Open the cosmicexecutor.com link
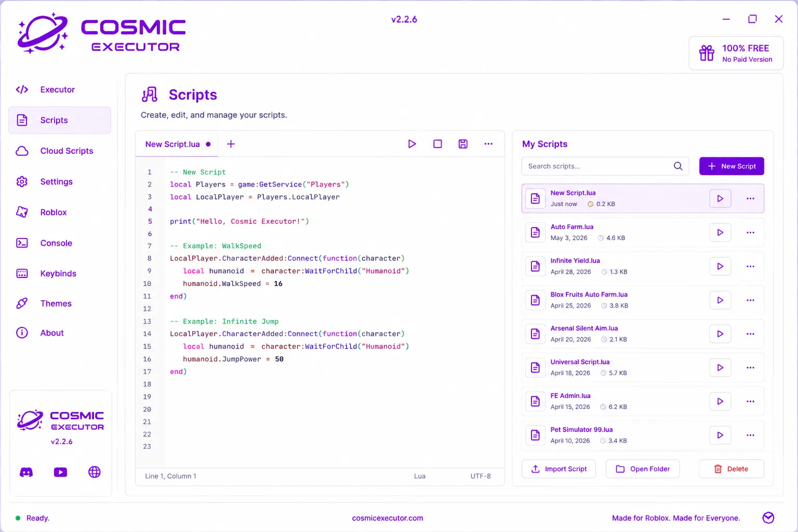The width and height of the screenshot is (798, 532). [388, 518]
